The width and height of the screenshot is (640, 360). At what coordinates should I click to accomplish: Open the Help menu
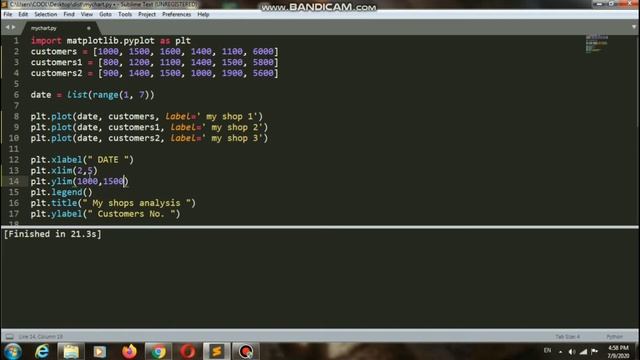(203, 14)
